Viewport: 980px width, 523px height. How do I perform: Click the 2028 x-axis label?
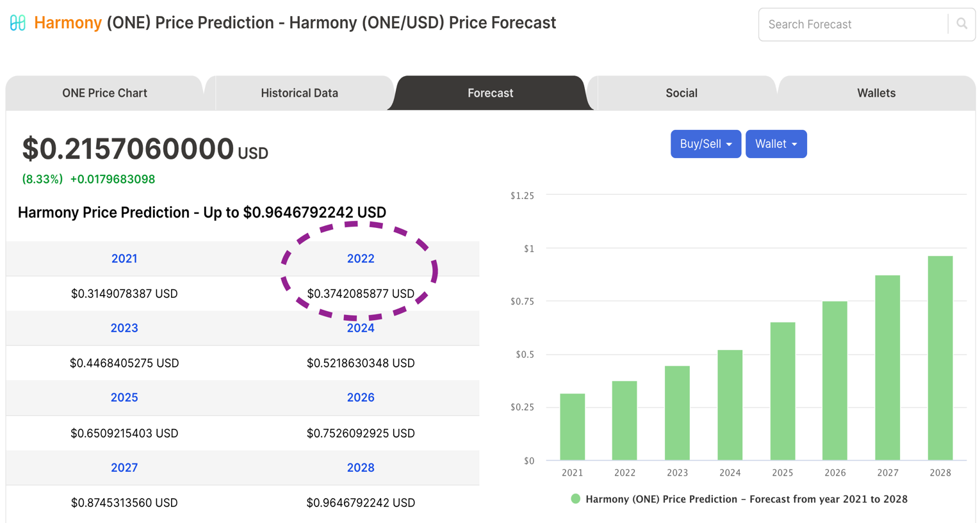pos(940,473)
